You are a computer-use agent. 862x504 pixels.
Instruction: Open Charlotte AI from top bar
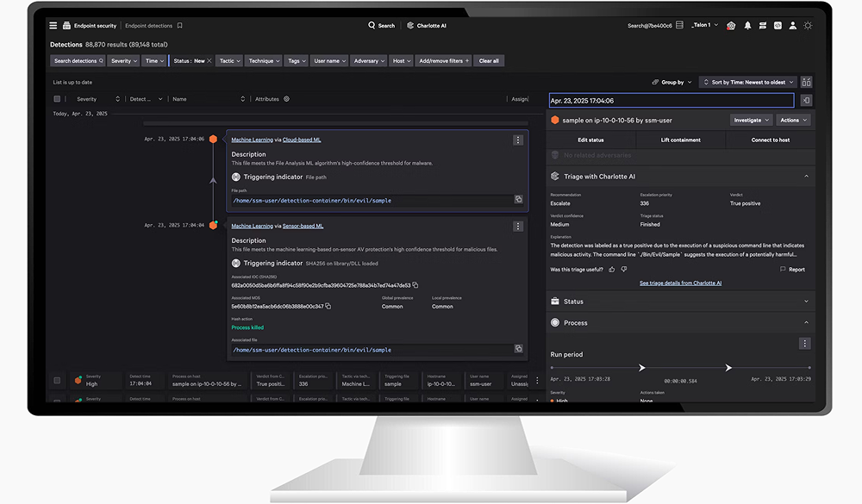pos(426,26)
